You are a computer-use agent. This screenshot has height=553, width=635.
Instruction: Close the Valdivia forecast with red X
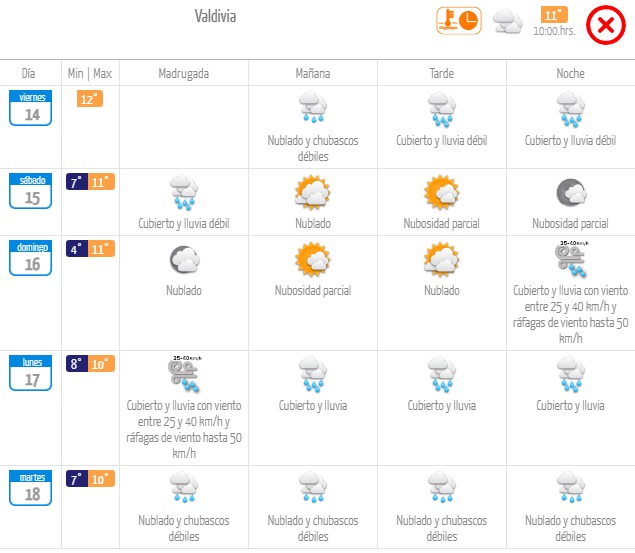pyautogui.click(x=606, y=25)
